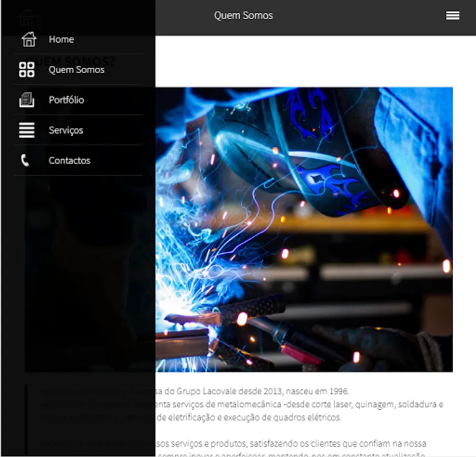This screenshot has width=476, height=457.
Task: Click the welder photo
Action: tap(239, 230)
